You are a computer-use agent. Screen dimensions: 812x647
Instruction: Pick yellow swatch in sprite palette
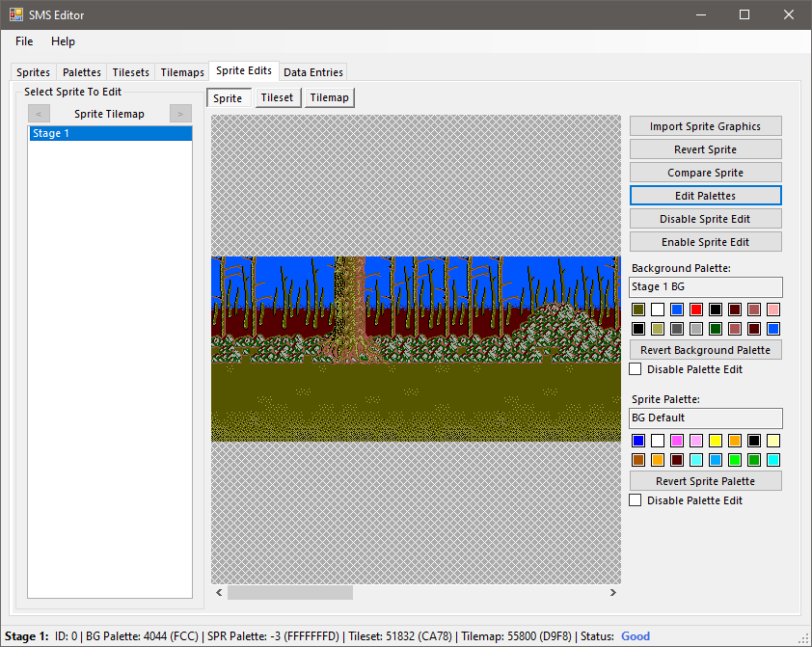pyautogui.click(x=716, y=441)
